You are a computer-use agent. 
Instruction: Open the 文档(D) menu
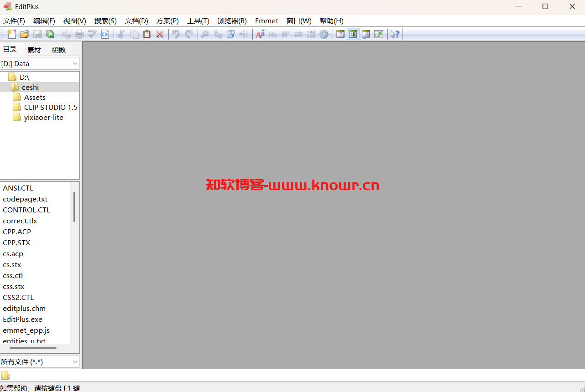137,21
